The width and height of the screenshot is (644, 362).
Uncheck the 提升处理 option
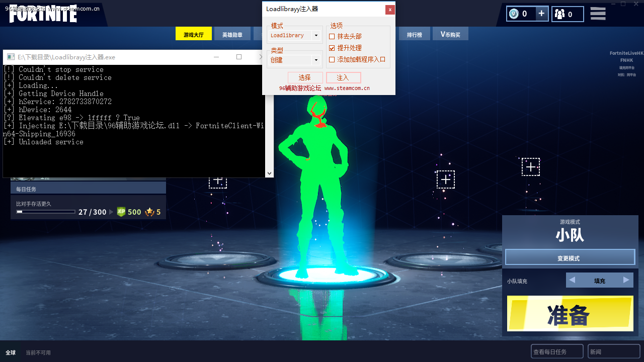pos(332,48)
